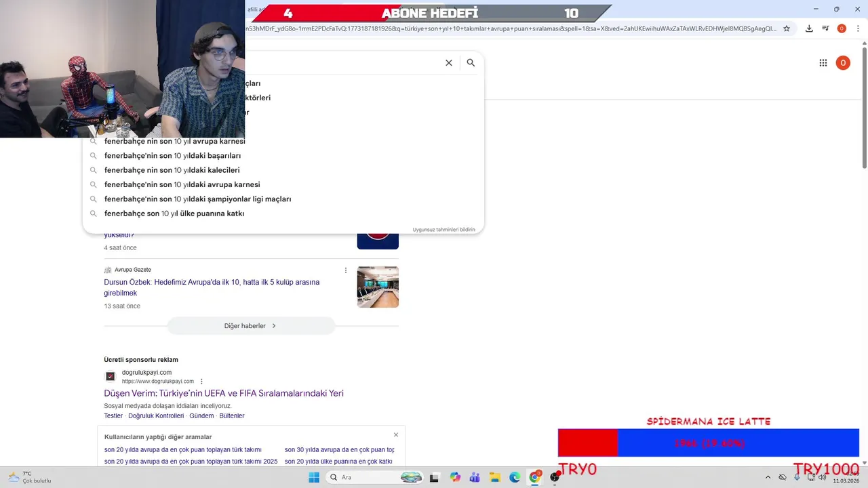Open the weather widget on taskbar
The image size is (868, 488).
point(29,477)
